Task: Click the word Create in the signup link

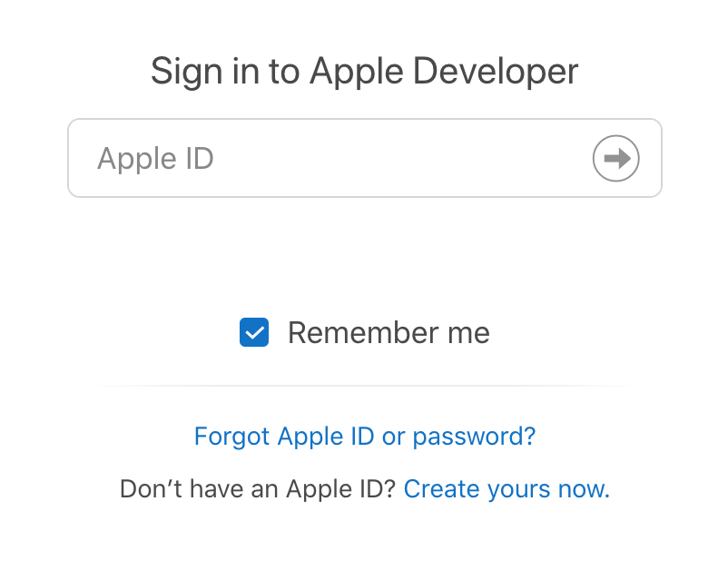Action: 441,489
